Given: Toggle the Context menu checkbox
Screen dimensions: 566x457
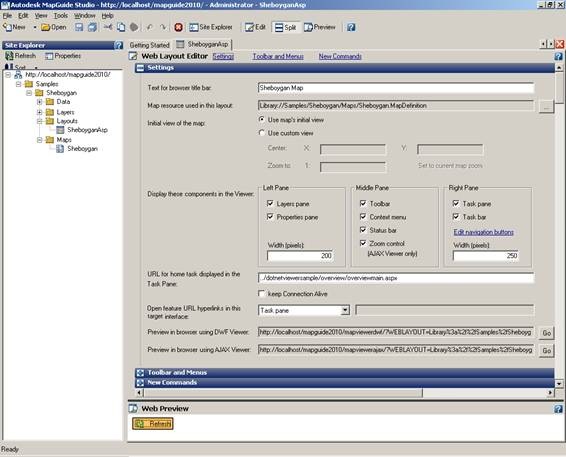Looking at the screenshot, I should click(363, 217).
